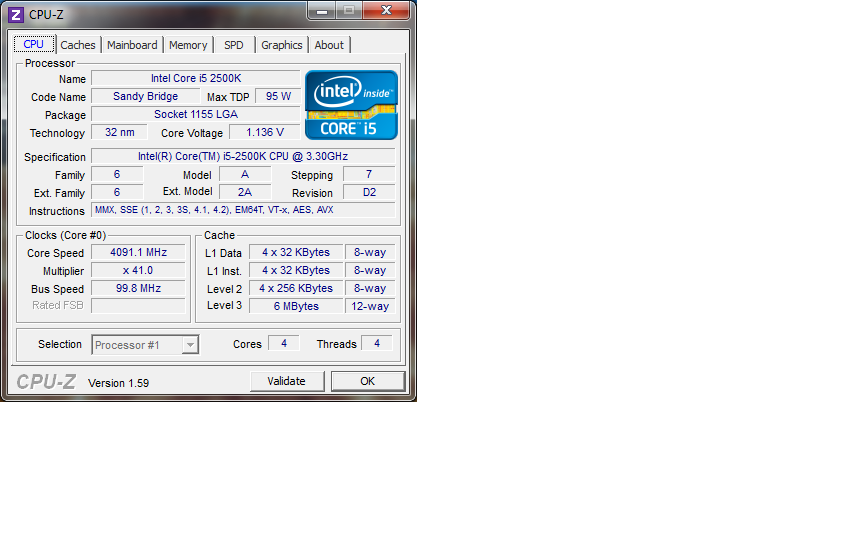This screenshot has width=864, height=540.
Task: Click the Validate button
Action: [x=287, y=381]
